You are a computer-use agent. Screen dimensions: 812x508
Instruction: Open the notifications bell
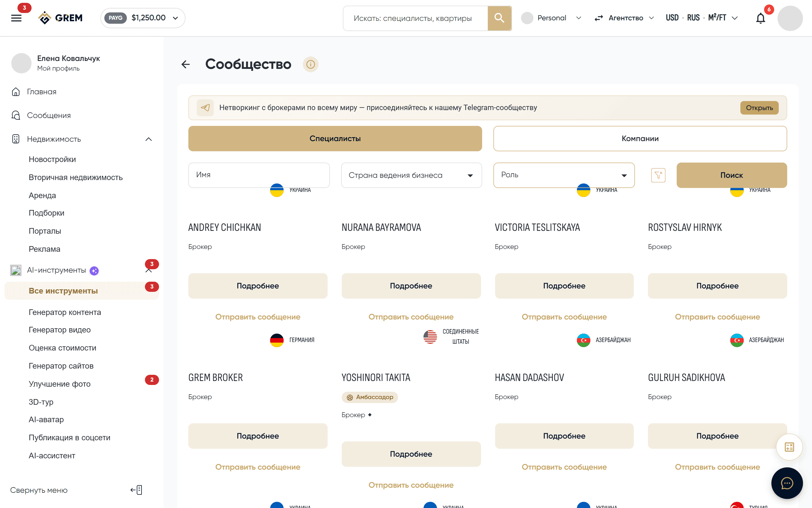(760, 18)
